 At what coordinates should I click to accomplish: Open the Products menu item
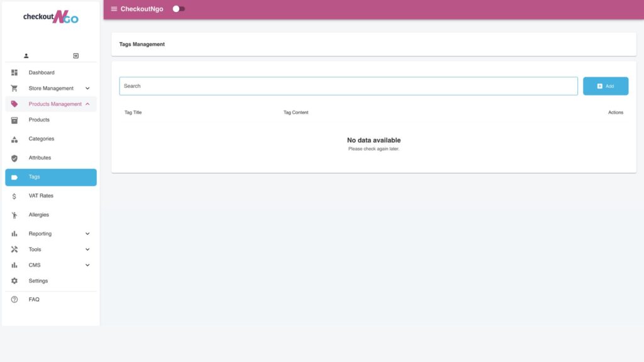click(39, 120)
